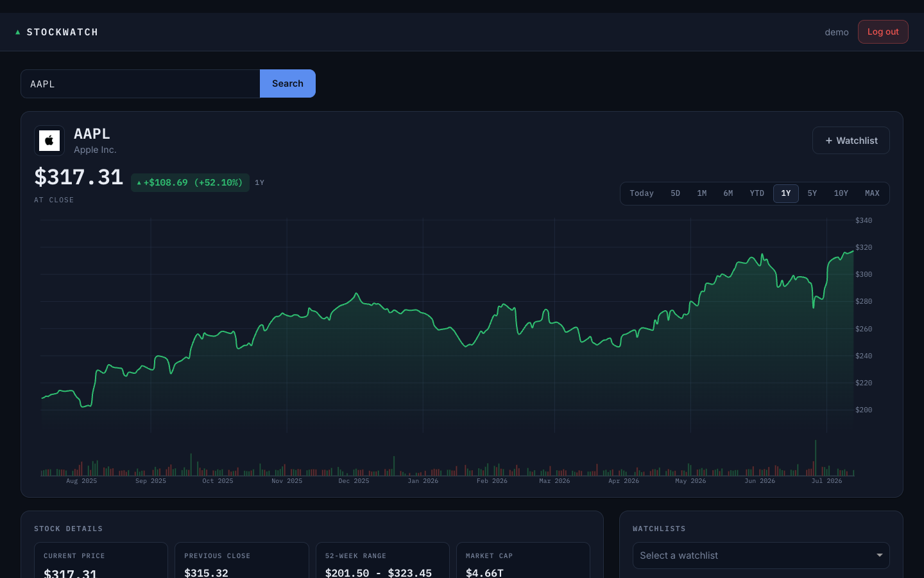Select the 1M time range
Viewport: 924px width, 578px height.
(702, 193)
